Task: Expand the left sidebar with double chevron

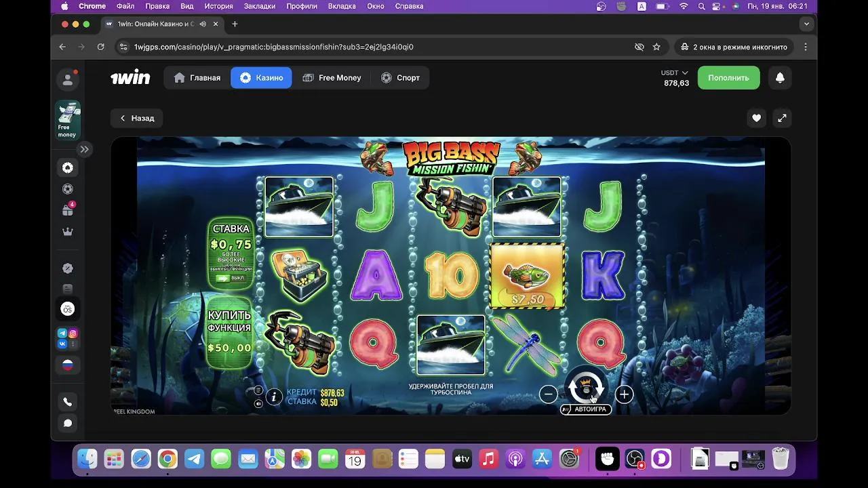Action: tap(84, 149)
